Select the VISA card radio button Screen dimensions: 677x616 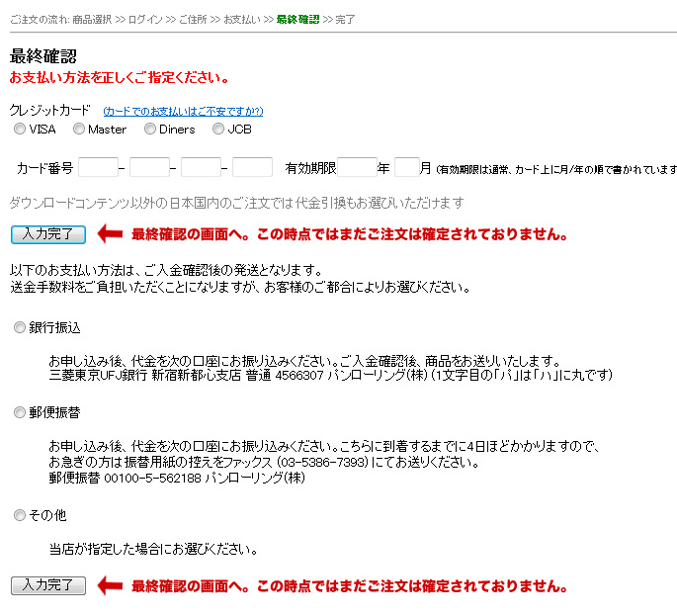coord(20,129)
